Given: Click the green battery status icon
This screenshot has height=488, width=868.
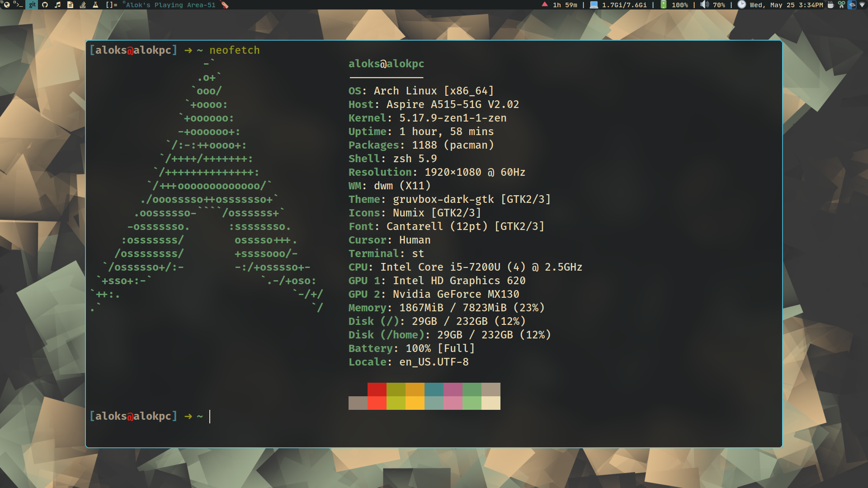Looking at the screenshot, I should 664,5.
